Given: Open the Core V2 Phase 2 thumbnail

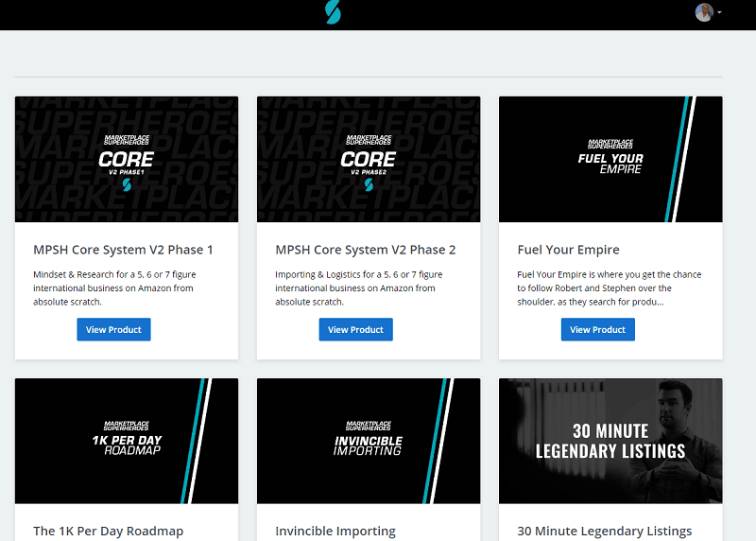Looking at the screenshot, I should pyautogui.click(x=369, y=159).
